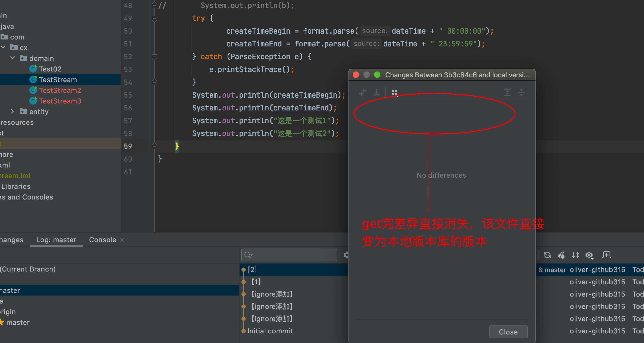
Task: Expand the entity folder in project tree
Action: click(x=13, y=112)
